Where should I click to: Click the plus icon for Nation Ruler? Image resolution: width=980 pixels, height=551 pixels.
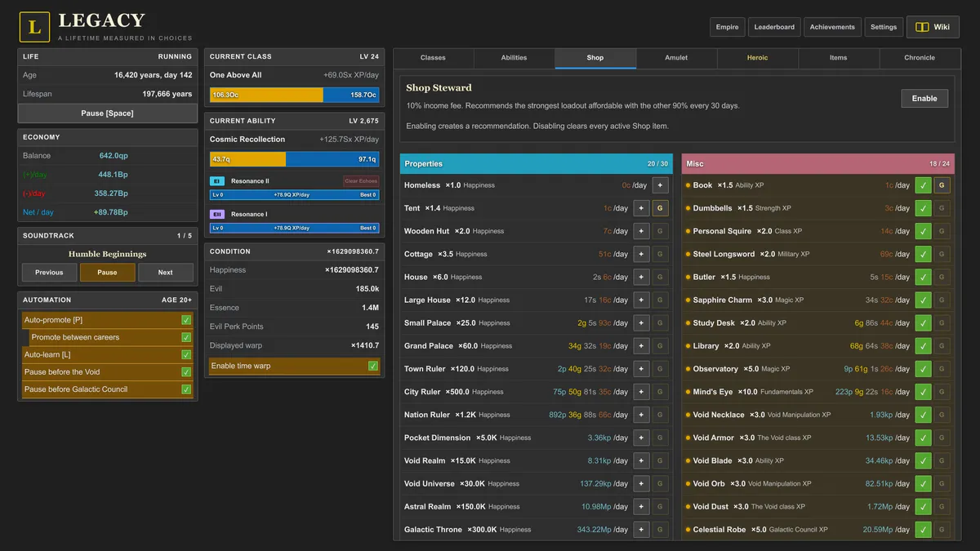click(x=641, y=415)
